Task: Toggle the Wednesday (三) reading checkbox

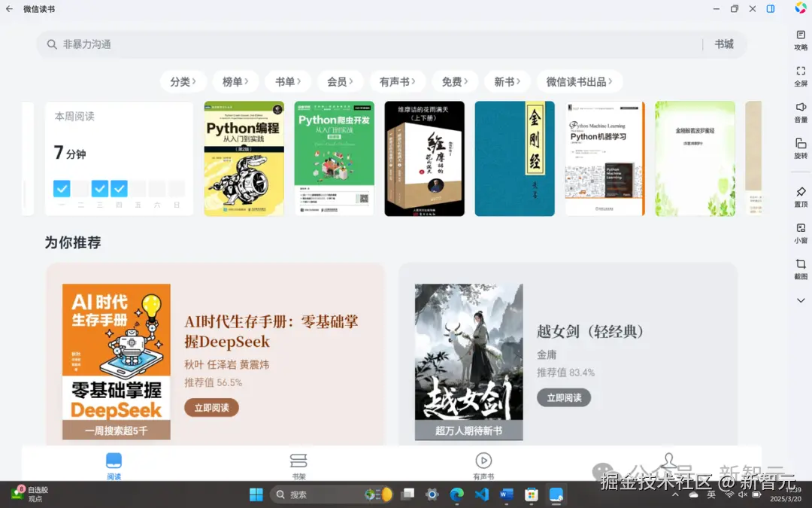Action: 100,189
